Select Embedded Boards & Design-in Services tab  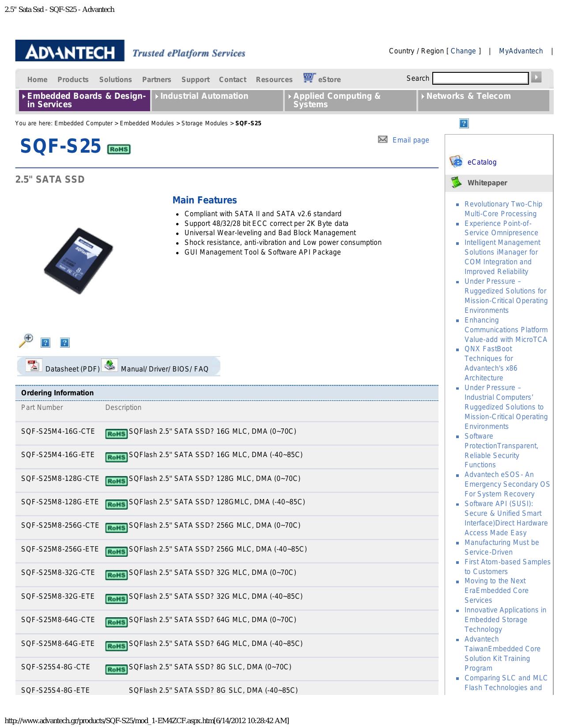pyautogui.click(x=84, y=100)
